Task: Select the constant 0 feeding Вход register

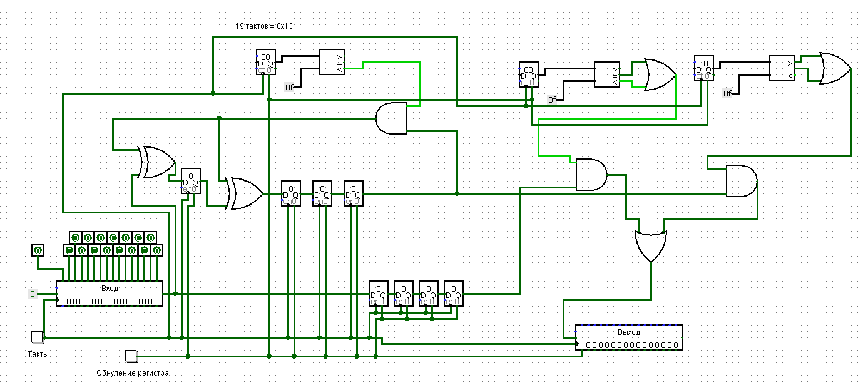Action: coord(32,294)
